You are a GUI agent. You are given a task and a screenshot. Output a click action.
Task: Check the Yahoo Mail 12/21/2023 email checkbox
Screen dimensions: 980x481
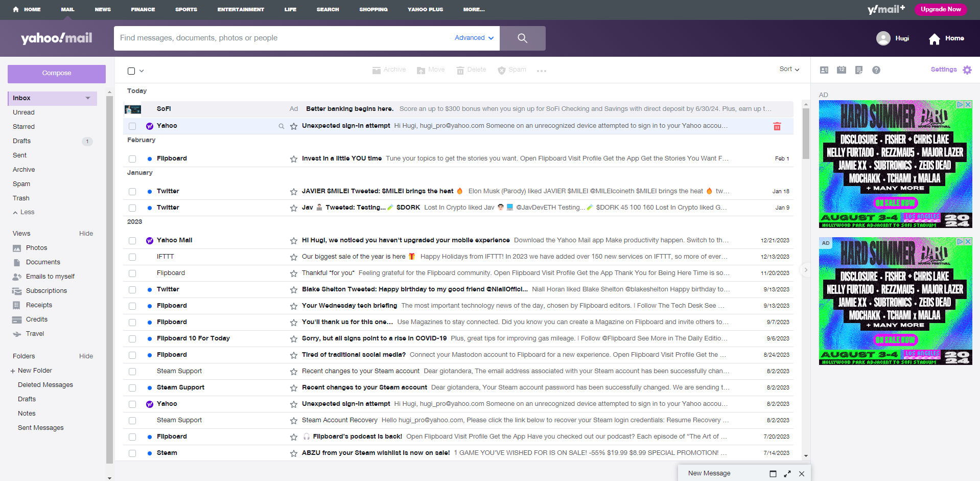[132, 241]
